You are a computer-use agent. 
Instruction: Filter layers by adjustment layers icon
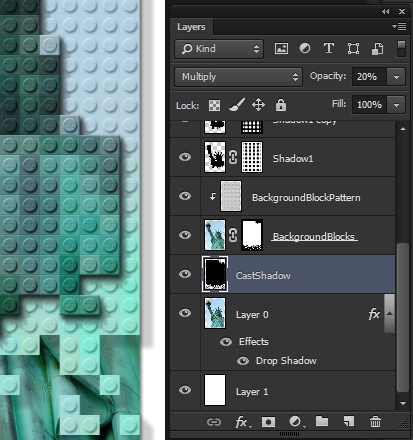coord(305,49)
